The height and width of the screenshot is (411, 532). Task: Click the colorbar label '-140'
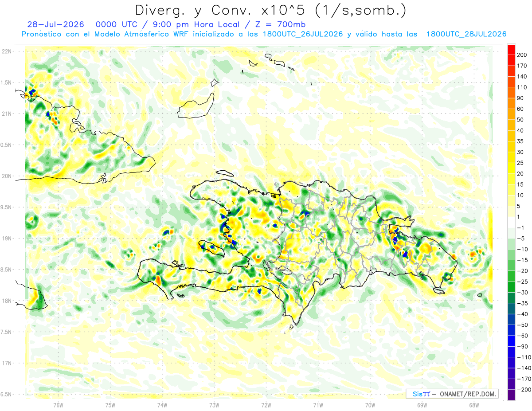[x=524, y=368]
